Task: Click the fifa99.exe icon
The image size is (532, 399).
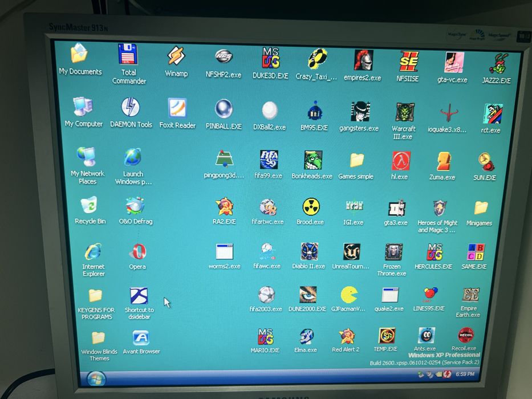Action: coord(269,160)
